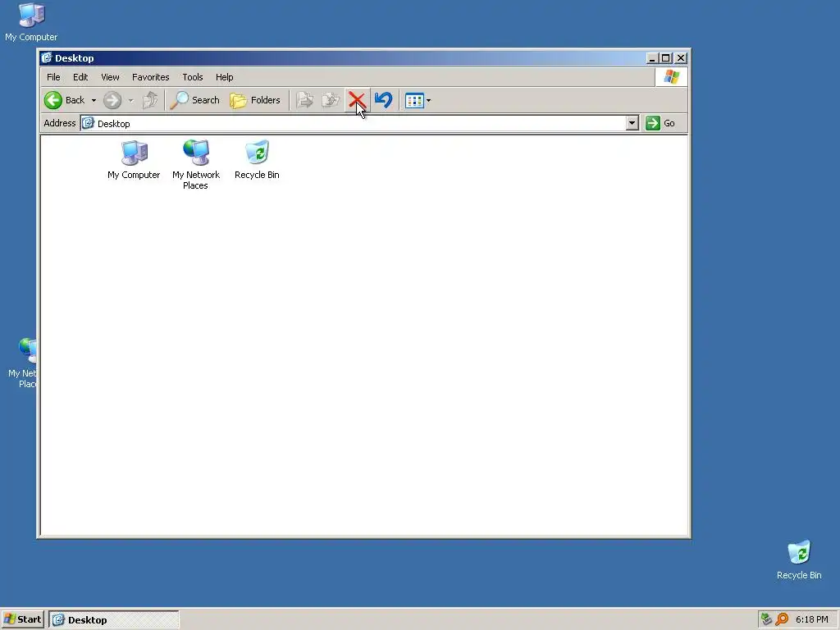Open the View menu
Screen dimensions: 840x630
pos(111,77)
